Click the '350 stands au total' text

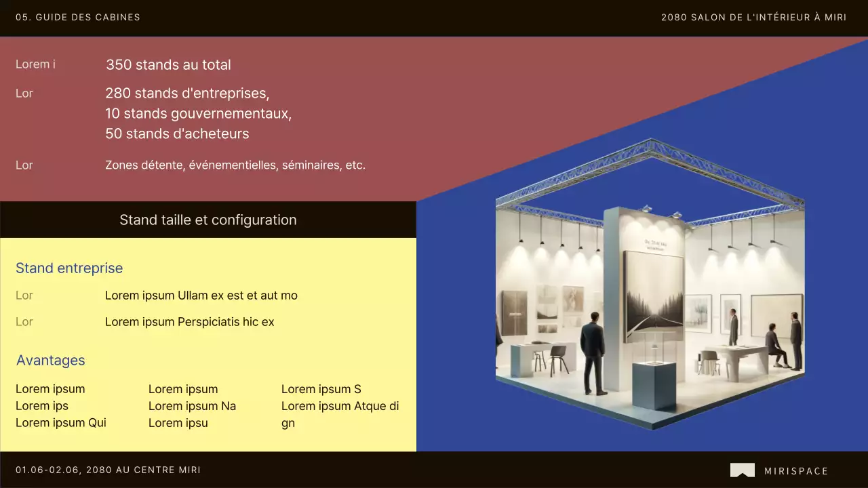click(167, 65)
